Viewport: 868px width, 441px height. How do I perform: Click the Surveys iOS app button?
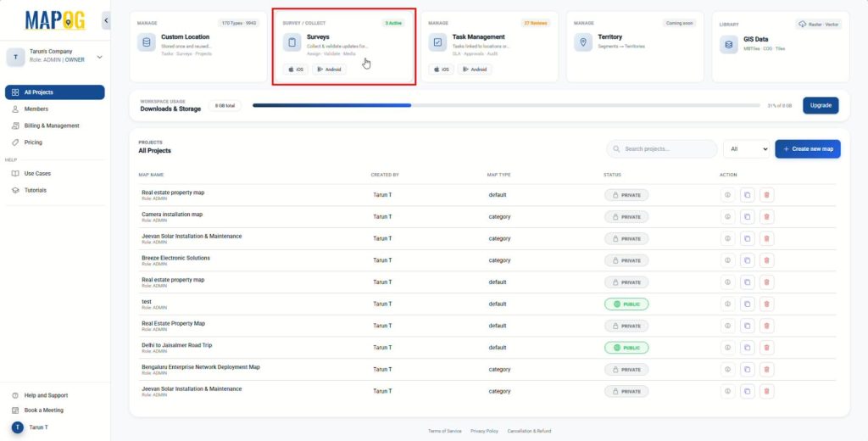click(296, 70)
